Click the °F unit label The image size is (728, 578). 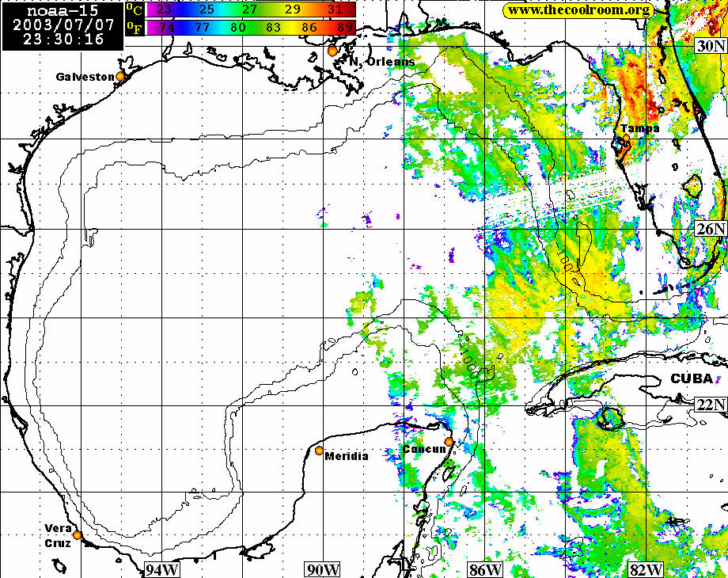pos(135,28)
